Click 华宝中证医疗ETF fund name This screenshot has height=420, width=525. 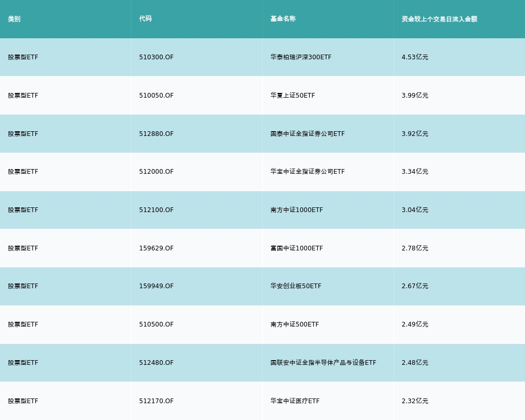295,401
